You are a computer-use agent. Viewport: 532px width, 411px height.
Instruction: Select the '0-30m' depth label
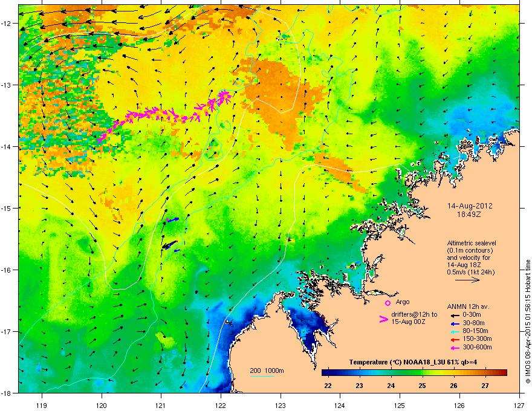(x=472, y=315)
